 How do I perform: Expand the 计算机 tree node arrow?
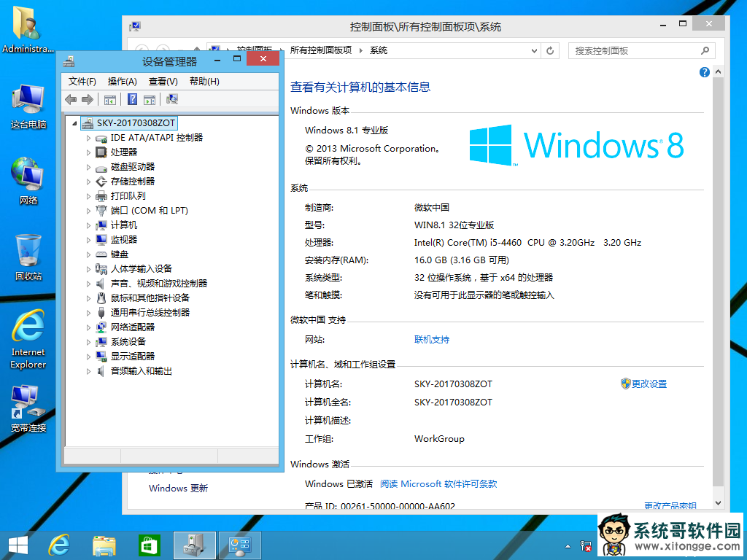point(88,225)
